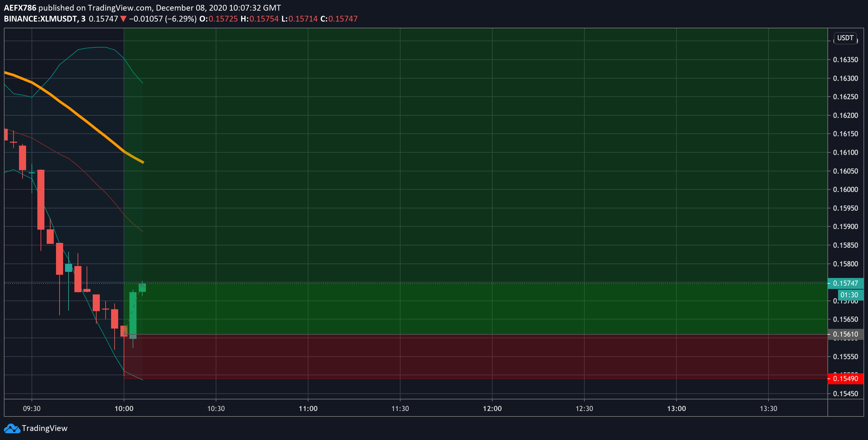Click the 0.15900 price axis label

[x=845, y=226]
